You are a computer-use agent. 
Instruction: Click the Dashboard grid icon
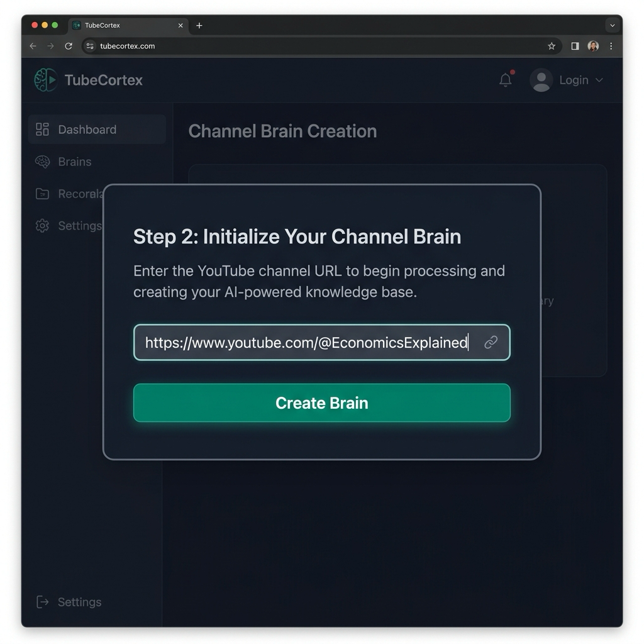tap(42, 130)
